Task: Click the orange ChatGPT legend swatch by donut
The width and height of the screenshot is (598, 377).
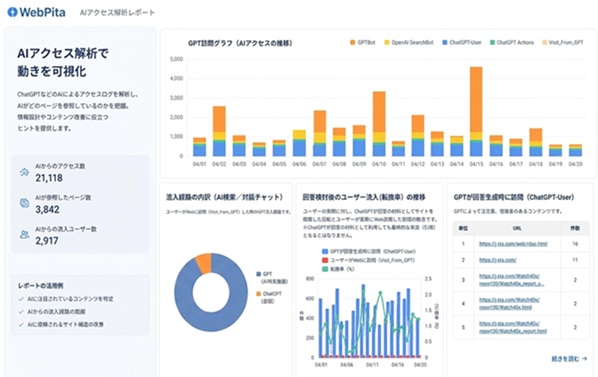Action: (259, 294)
